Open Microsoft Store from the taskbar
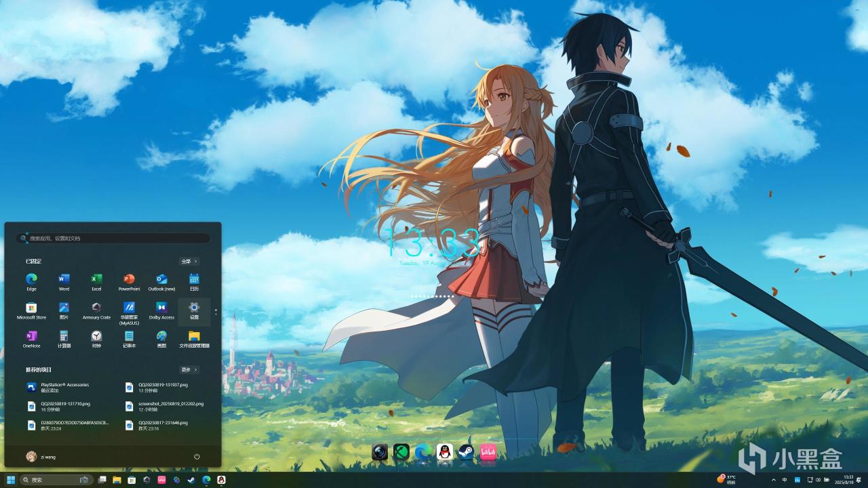 pyautogui.click(x=132, y=480)
